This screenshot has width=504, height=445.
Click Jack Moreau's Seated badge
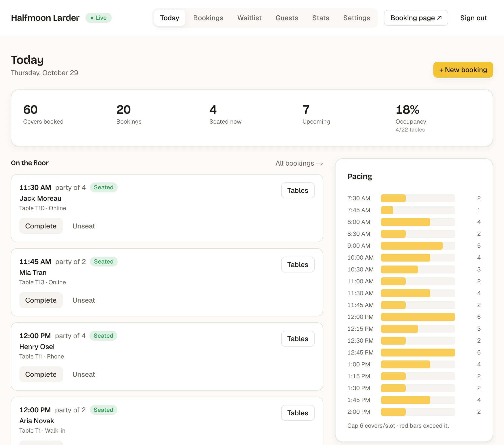point(104,187)
